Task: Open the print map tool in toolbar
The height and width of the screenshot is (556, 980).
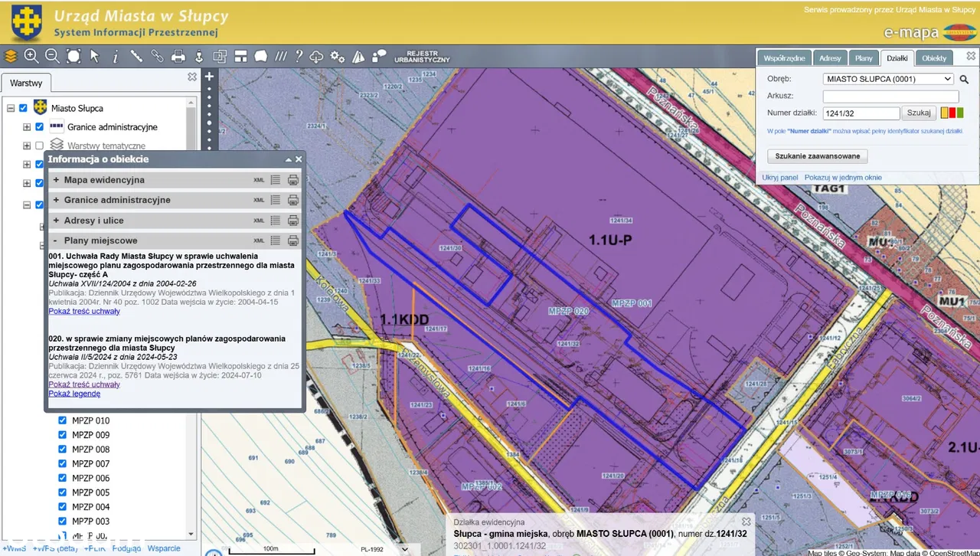Action: pos(178,56)
